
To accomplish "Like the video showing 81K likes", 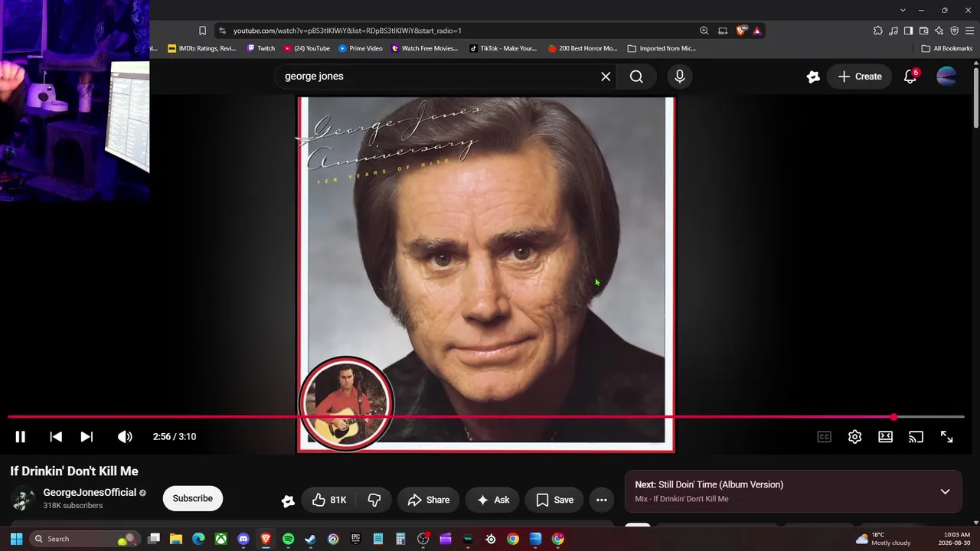I will pos(329,500).
